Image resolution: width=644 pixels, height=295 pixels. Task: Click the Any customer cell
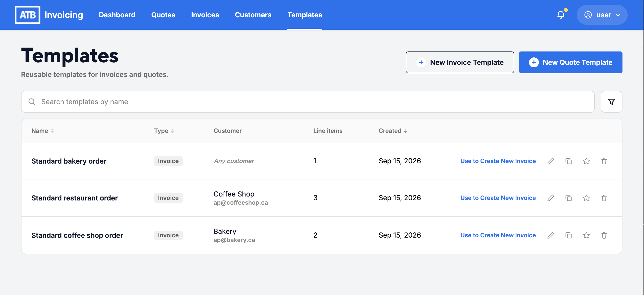[233, 161]
